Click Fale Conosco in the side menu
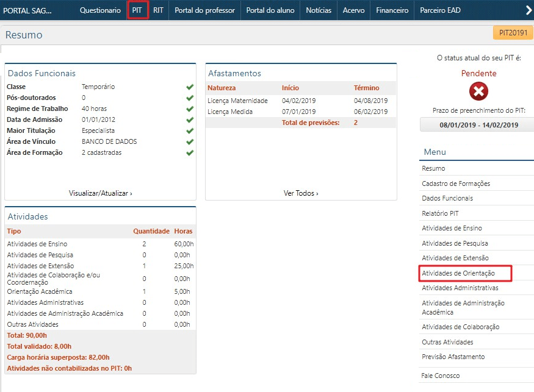This screenshot has width=534, height=392. click(x=441, y=376)
